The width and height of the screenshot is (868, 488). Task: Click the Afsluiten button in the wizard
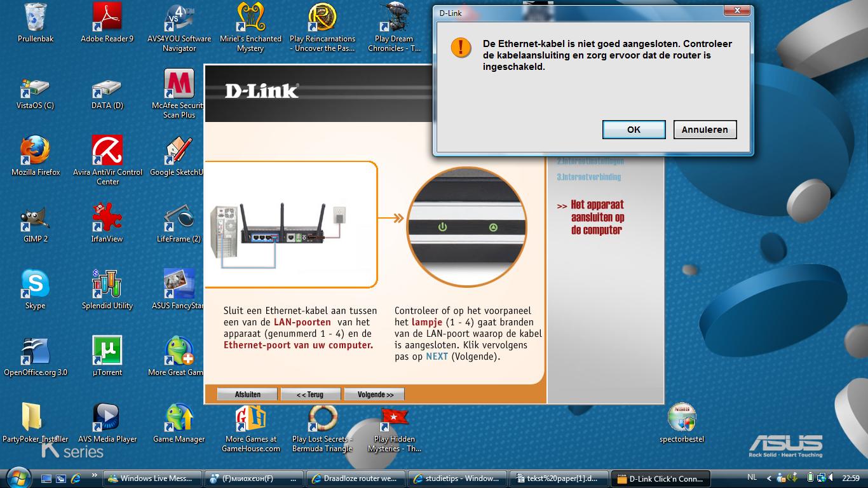(247, 395)
